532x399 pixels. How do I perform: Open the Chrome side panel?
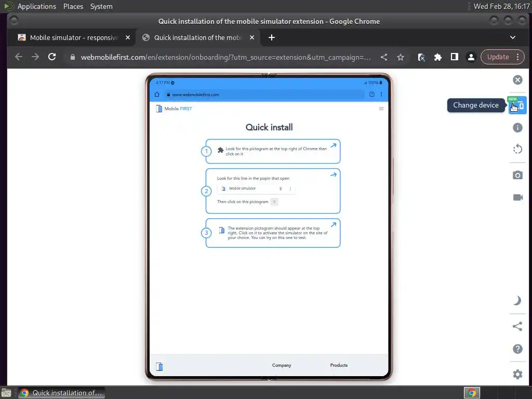tap(454, 57)
